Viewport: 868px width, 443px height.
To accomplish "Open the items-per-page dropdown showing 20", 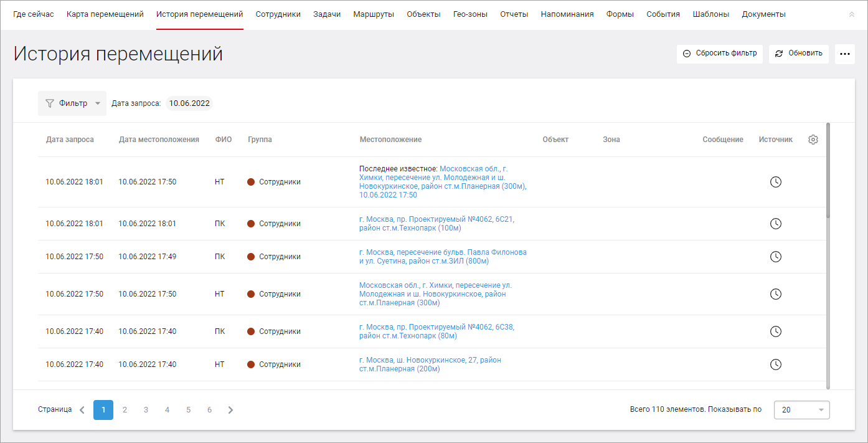I will [x=801, y=410].
